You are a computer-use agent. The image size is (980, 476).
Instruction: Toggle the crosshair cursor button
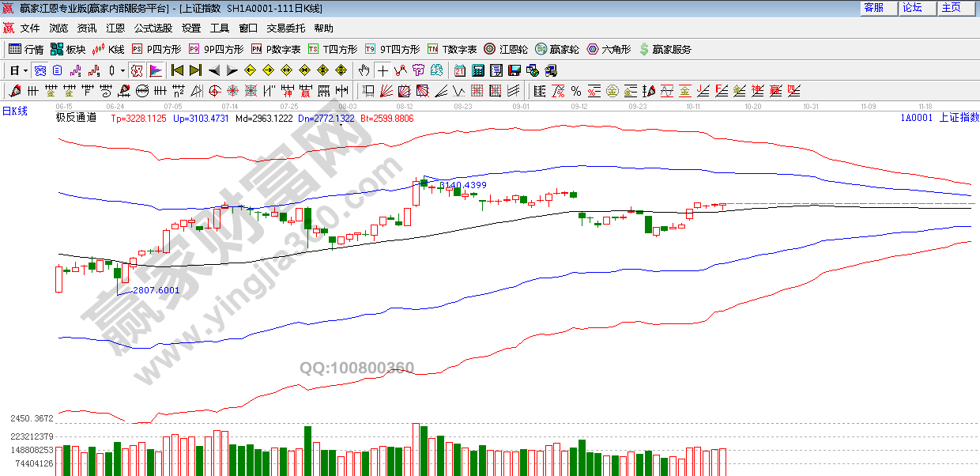tap(383, 70)
